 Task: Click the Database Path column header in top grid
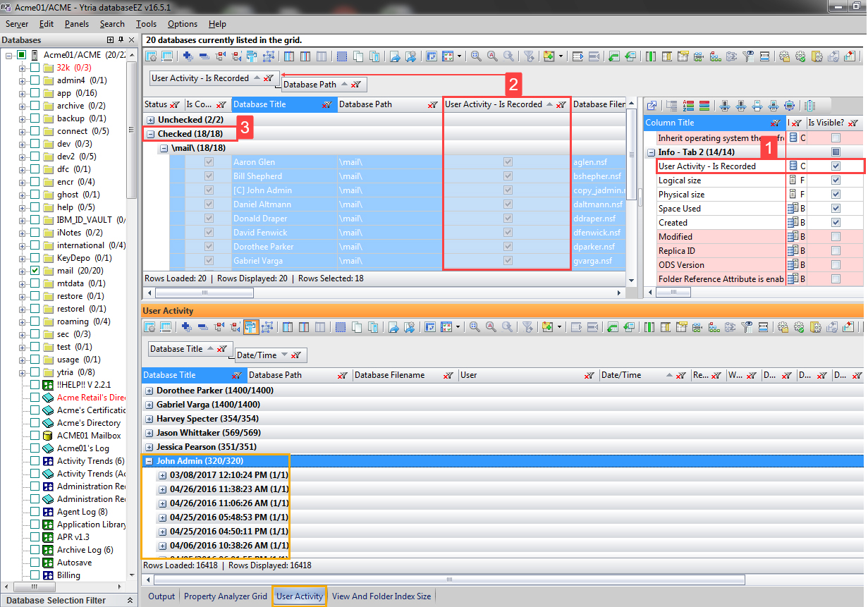(381, 104)
